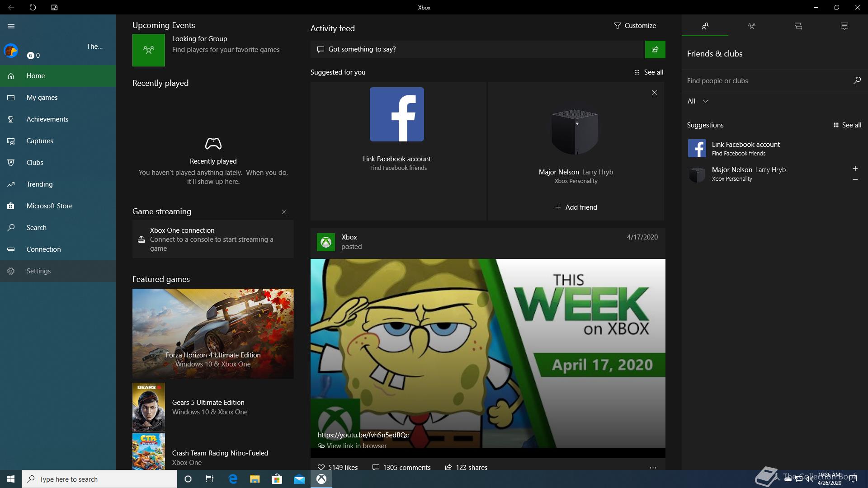This screenshot has height=488, width=868.
Task: Open Search in the sidebar
Action: [58, 228]
